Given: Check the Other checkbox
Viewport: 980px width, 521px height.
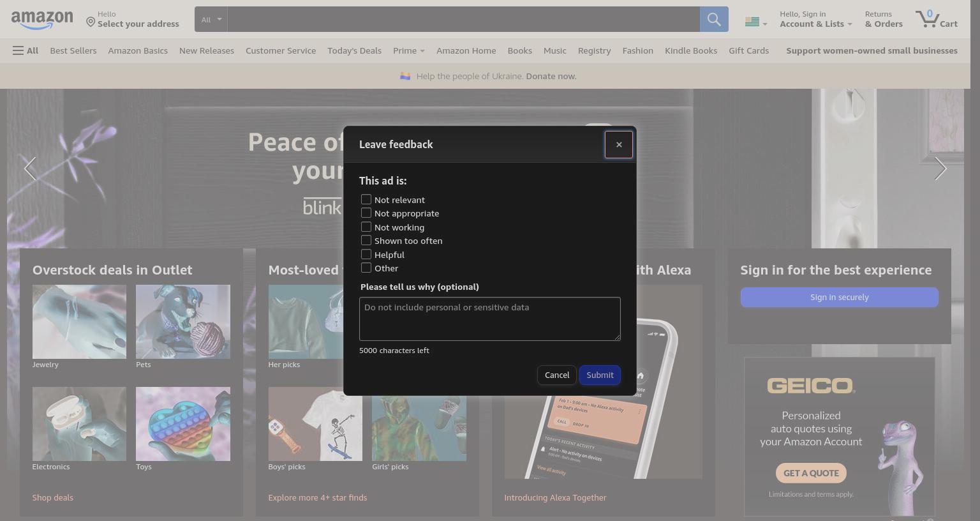Looking at the screenshot, I should click(x=366, y=268).
